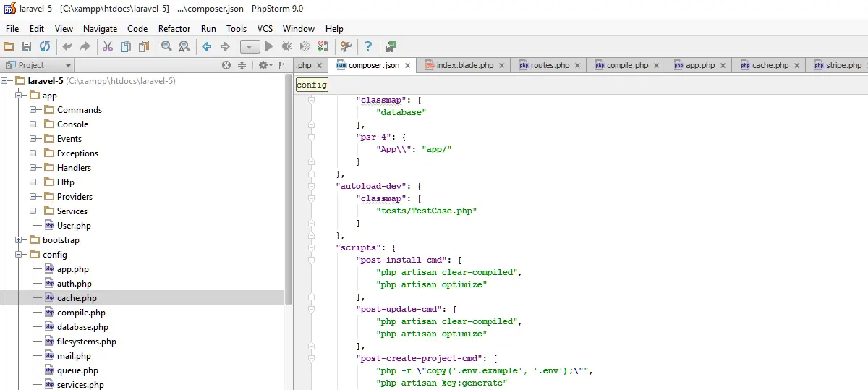The width and height of the screenshot is (868, 390).
Task: Click the Project tree vertical scrollbar
Action: pyautogui.click(x=289, y=188)
